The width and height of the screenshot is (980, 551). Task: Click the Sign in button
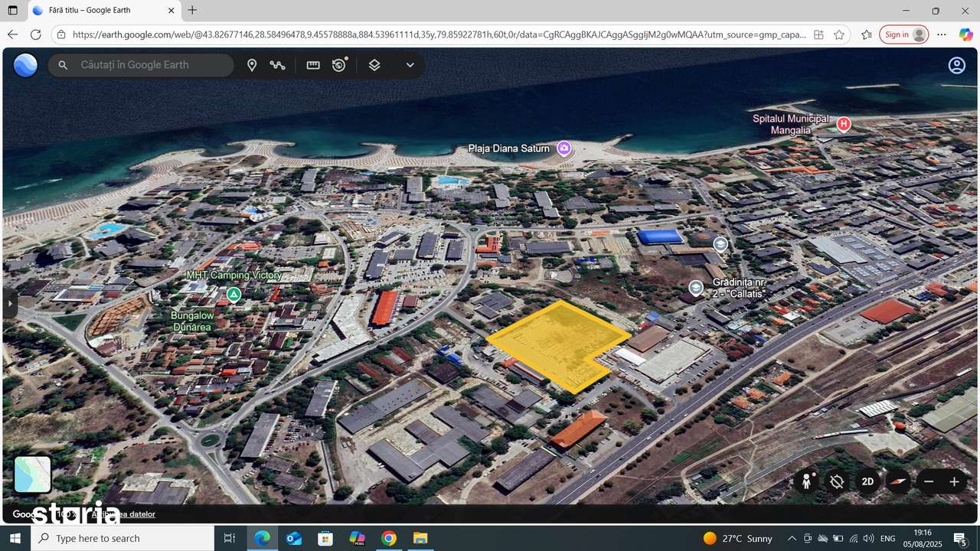pyautogui.click(x=903, y=34)
